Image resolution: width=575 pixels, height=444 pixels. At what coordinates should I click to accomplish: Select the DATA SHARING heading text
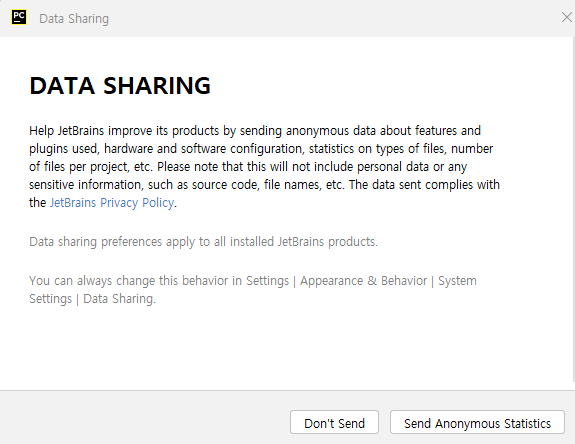pyautogui.click(x=120, y=86)
